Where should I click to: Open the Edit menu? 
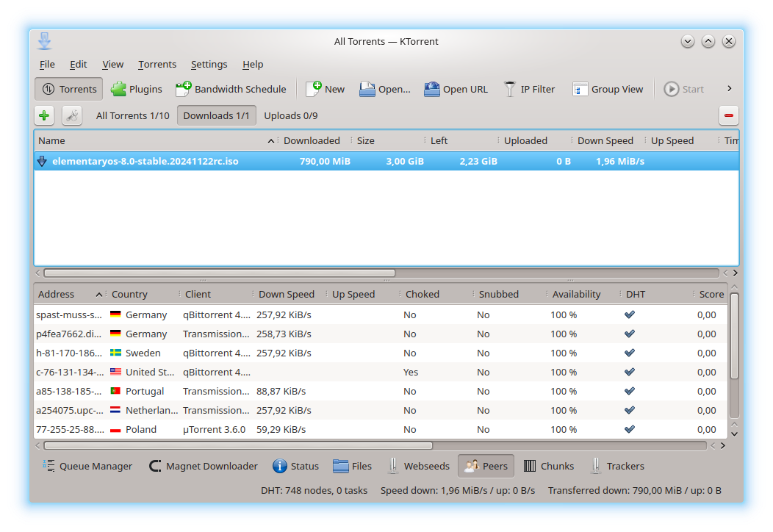tap(79, 65)
